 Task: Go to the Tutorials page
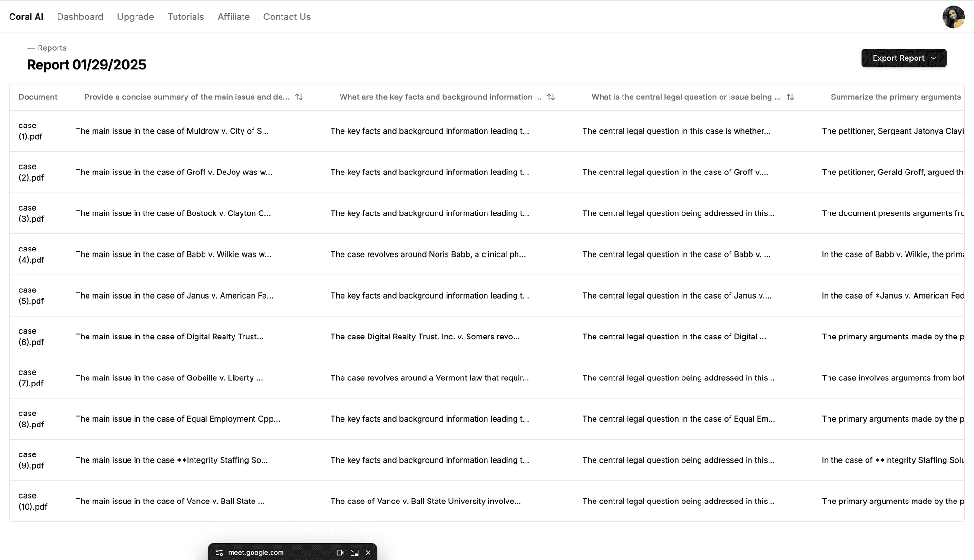point(185,17)
